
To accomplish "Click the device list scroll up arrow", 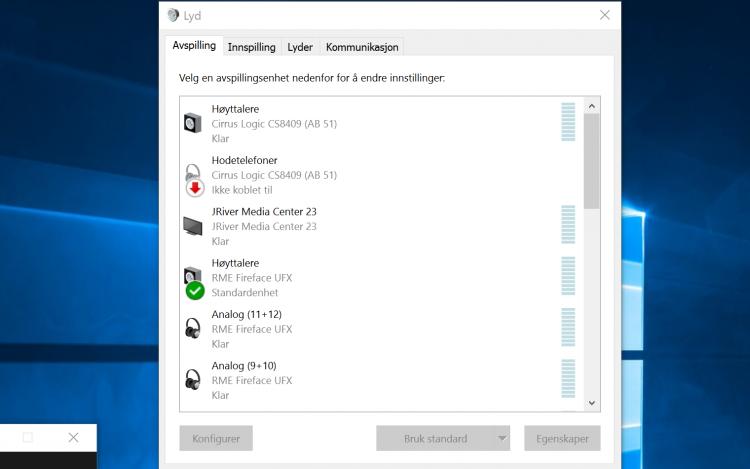I will [592, 106].
